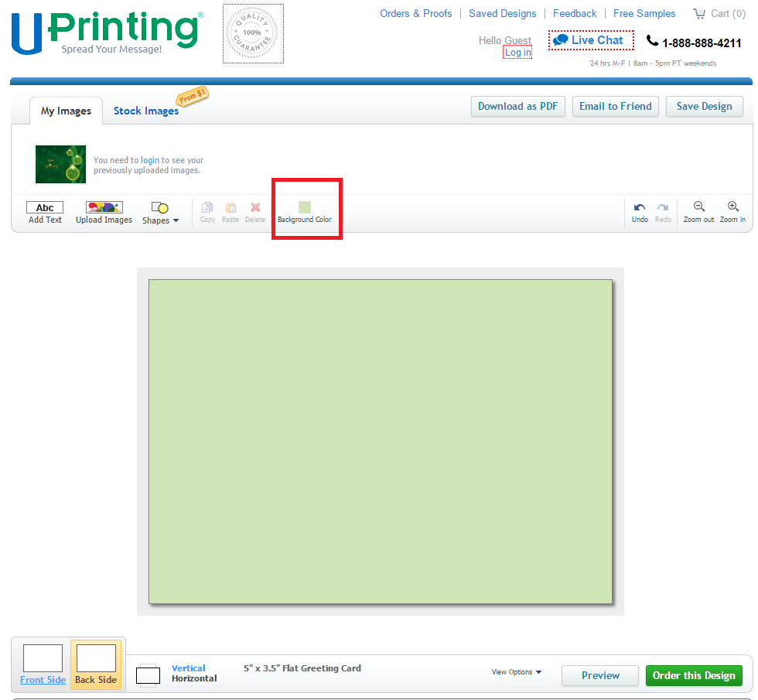Open the shopping Cart
758x700 pixels.
pyautogui.click(x=719, y=13)
